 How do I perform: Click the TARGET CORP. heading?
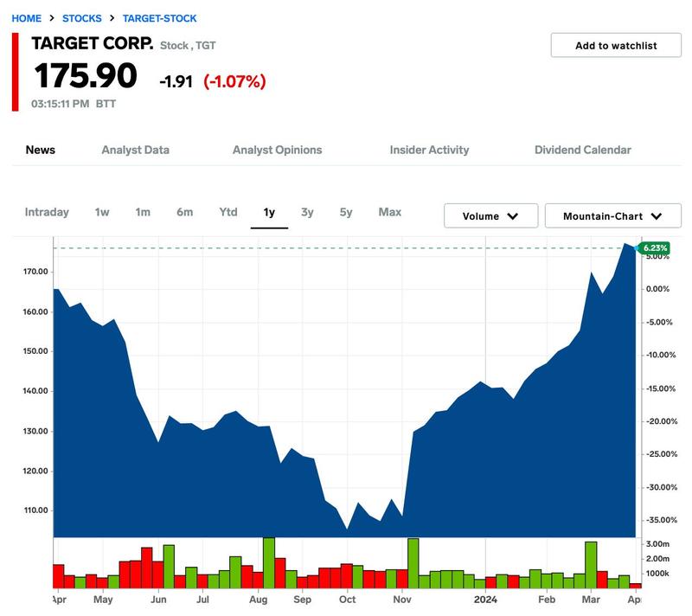pos(93,43)
